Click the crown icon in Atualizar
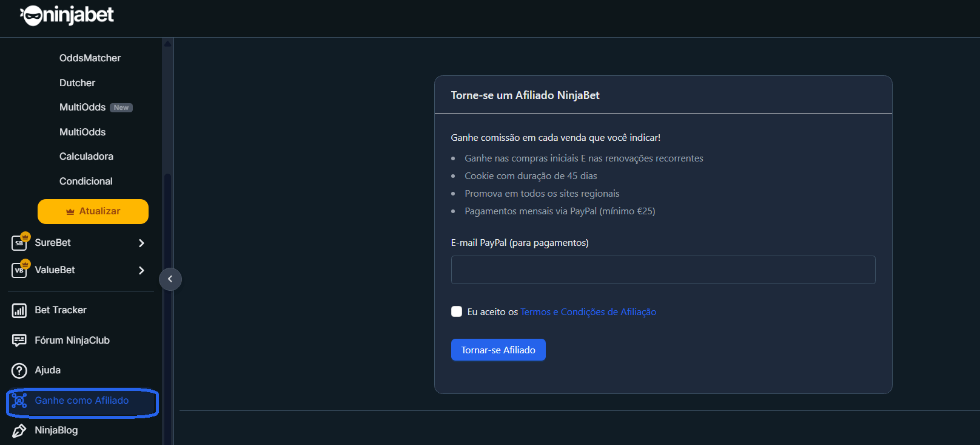The height and width of the screenshot is (445, 980). 70,211
